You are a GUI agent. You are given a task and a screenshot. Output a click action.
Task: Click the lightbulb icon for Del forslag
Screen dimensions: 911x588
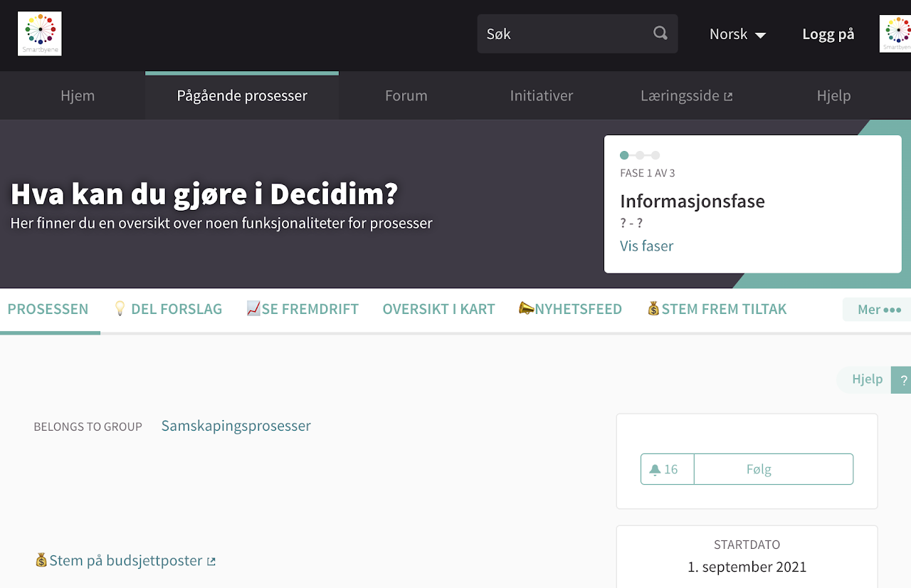pos(120,308)
